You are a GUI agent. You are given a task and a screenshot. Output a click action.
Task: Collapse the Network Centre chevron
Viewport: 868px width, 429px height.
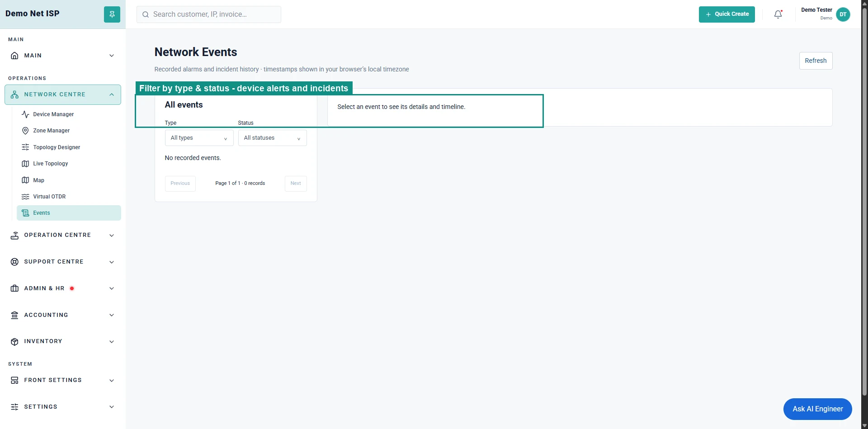pyautogui.click(x=112, y=94)
